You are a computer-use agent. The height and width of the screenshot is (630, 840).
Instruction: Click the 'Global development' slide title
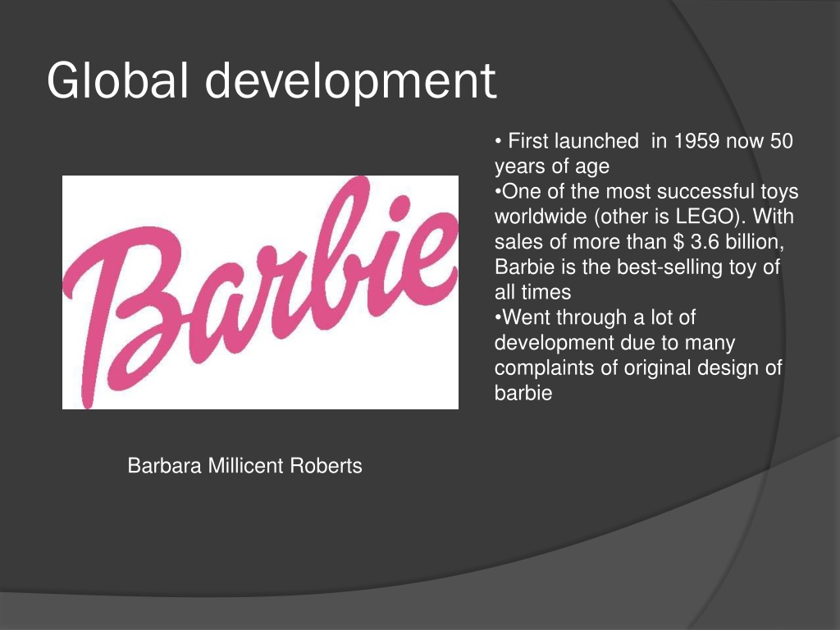272,81
